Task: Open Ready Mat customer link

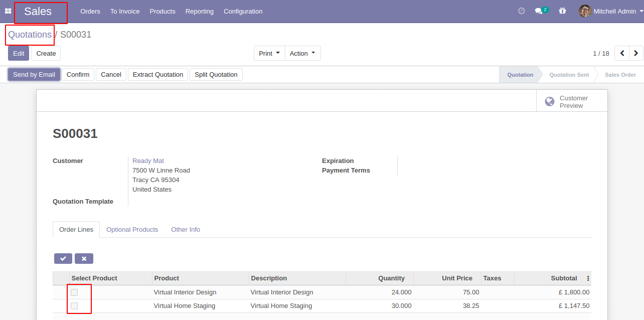Action: (x=148, y=161)
